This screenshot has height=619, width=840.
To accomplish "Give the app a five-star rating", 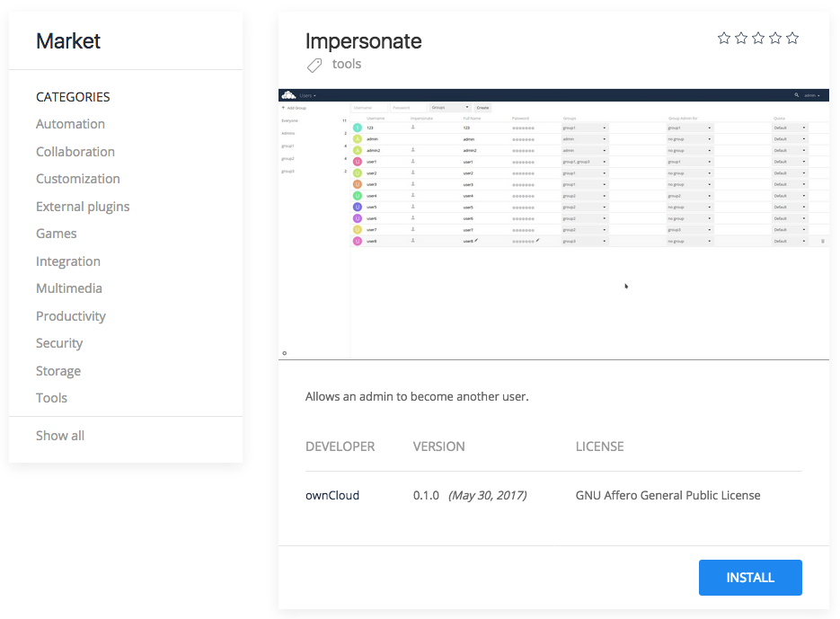I will click(791, 38).
